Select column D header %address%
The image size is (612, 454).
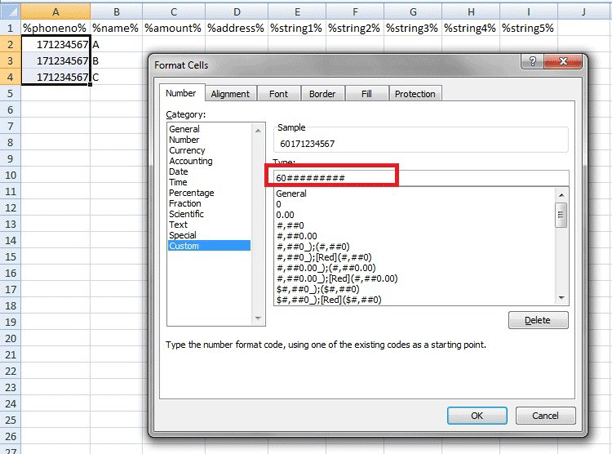(x=235, y=28)
